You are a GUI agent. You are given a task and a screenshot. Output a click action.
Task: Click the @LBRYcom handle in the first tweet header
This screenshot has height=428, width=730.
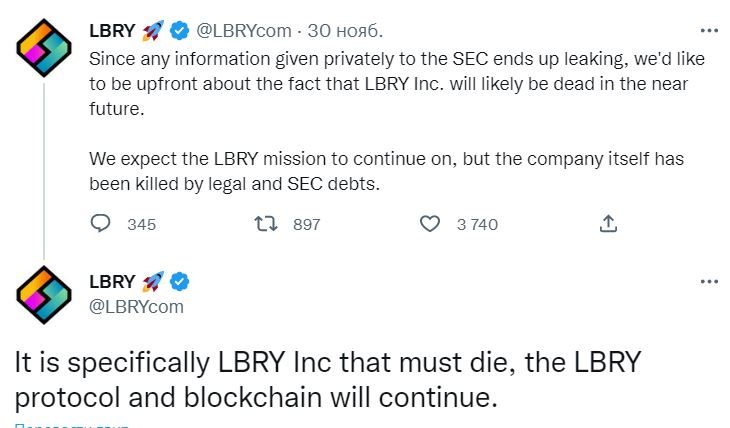pos(244,30)
